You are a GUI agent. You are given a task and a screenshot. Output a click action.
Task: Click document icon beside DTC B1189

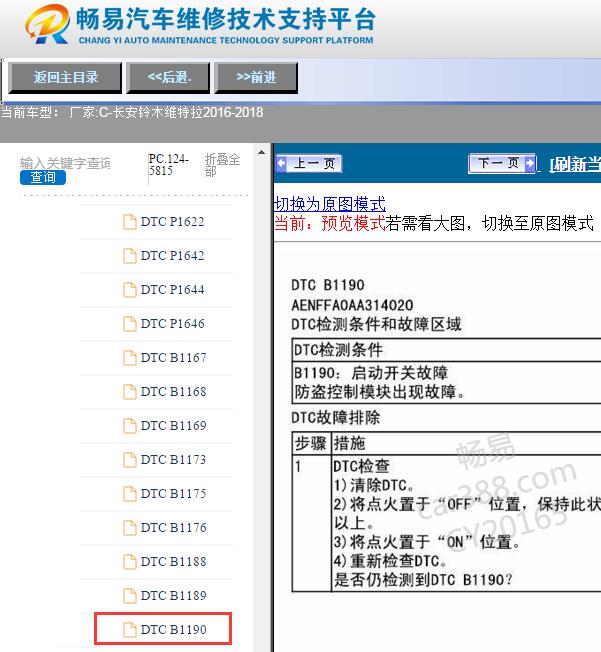(x=130, y=595)
